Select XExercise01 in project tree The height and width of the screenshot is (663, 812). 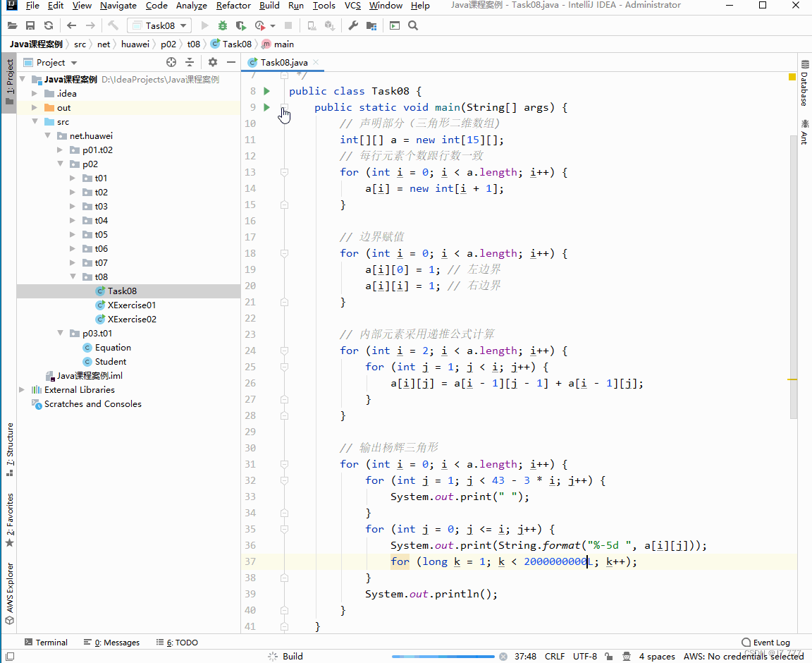coord(132,305)
